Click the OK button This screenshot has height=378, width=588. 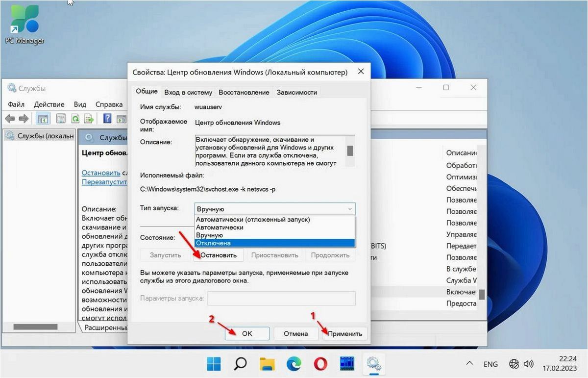[x=247, y=333]
